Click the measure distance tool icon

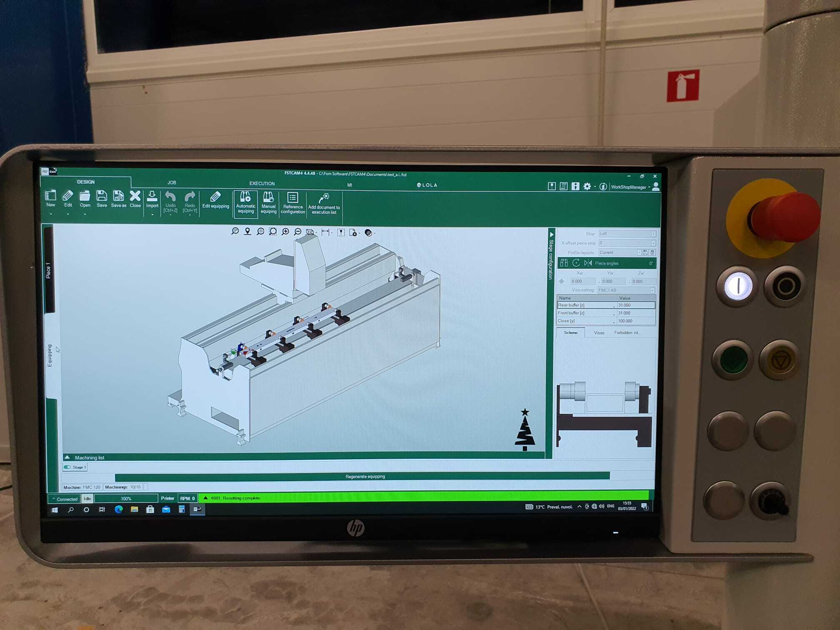pos(325,232)
